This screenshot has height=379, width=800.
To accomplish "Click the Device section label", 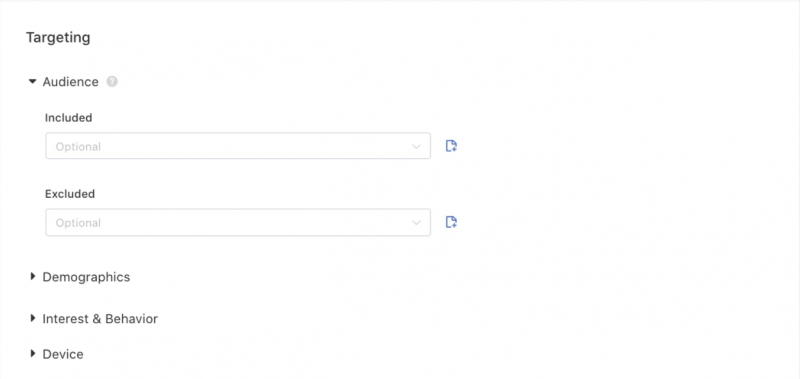I will click(63, 354).
